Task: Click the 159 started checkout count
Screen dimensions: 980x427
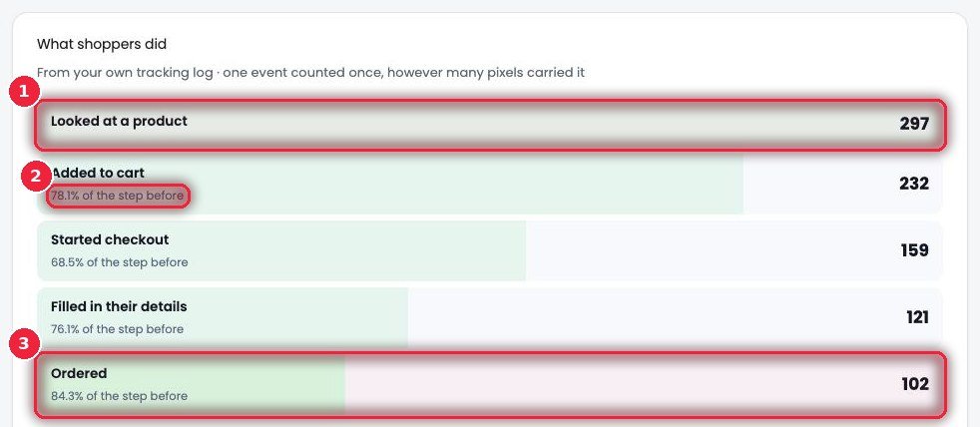Action: tap(915, 250)
